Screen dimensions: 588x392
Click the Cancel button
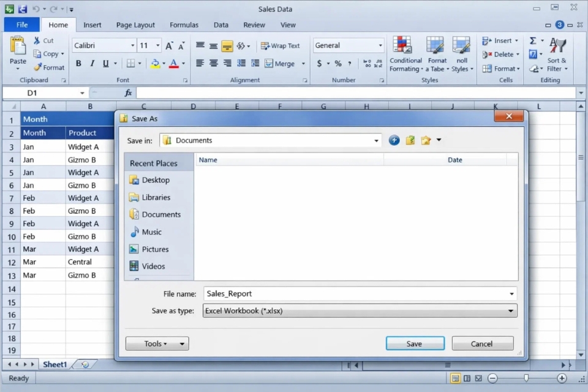(x=482, y=344)
